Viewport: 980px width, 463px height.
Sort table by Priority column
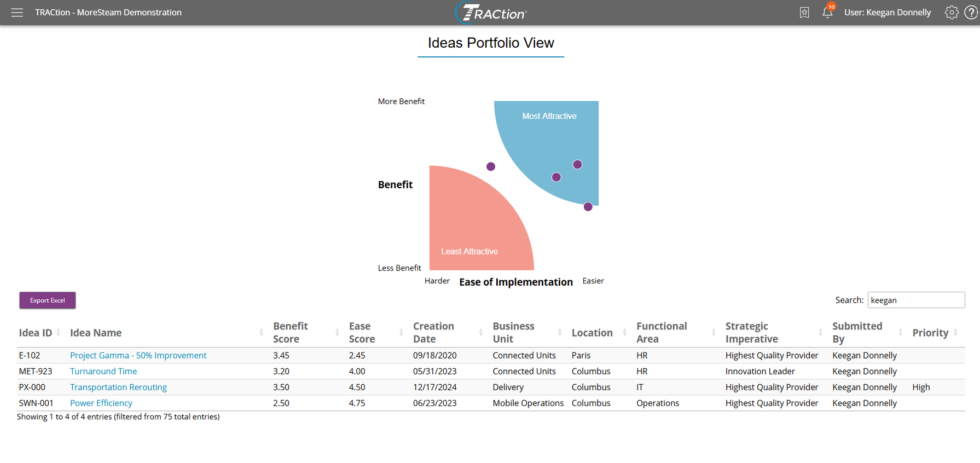click(930, 333)
